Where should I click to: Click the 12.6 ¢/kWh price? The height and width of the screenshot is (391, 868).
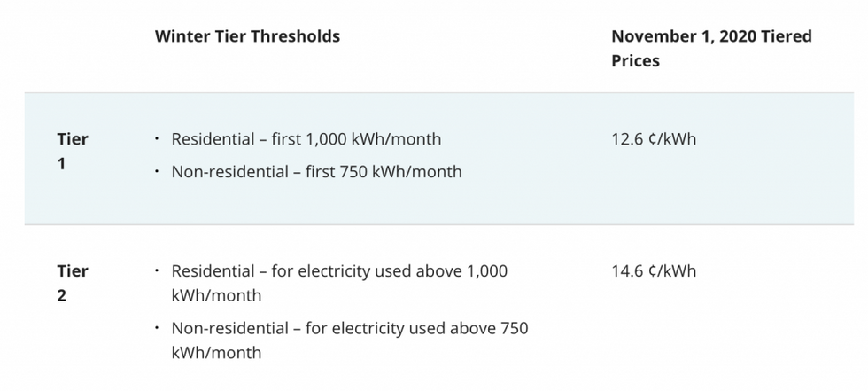click(654, 139)
